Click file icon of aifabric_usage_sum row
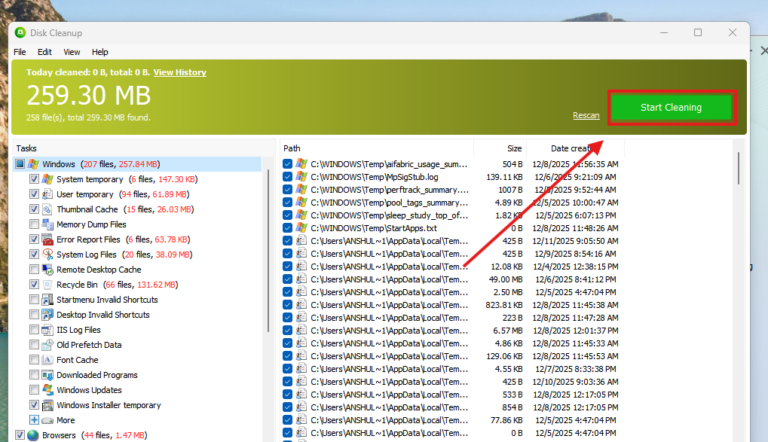768x442 pixels. click(302, 164)
